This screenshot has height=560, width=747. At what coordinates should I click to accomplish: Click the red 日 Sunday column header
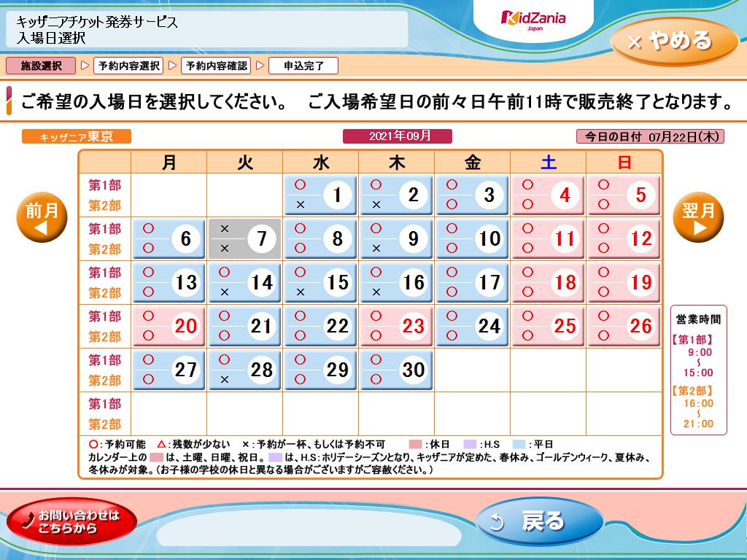coord(624,163)
